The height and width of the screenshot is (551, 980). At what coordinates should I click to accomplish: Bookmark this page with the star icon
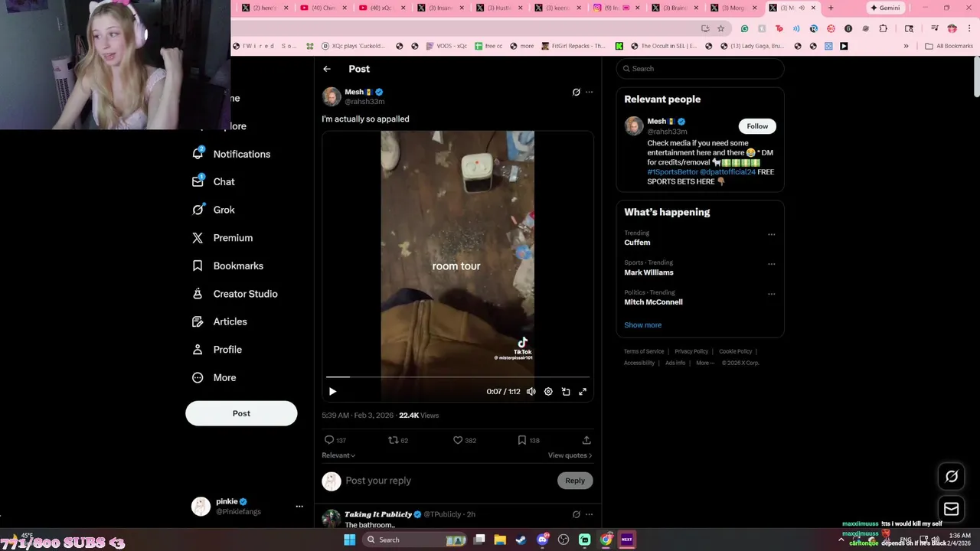pyautogui.click(x=720, y=28)
